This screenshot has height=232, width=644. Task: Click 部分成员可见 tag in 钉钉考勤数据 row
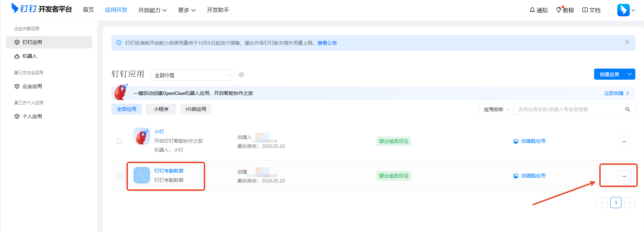(x=394, y=176)
